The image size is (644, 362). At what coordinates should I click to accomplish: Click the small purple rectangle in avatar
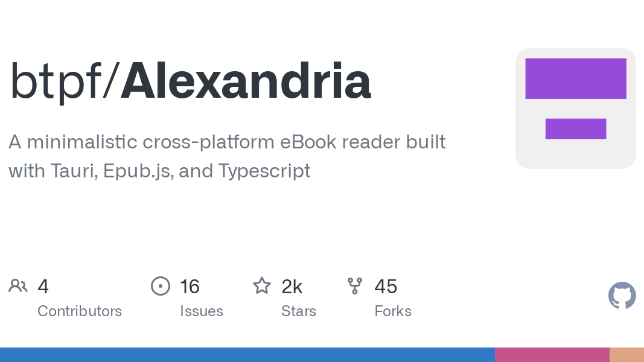click(575, 129)
